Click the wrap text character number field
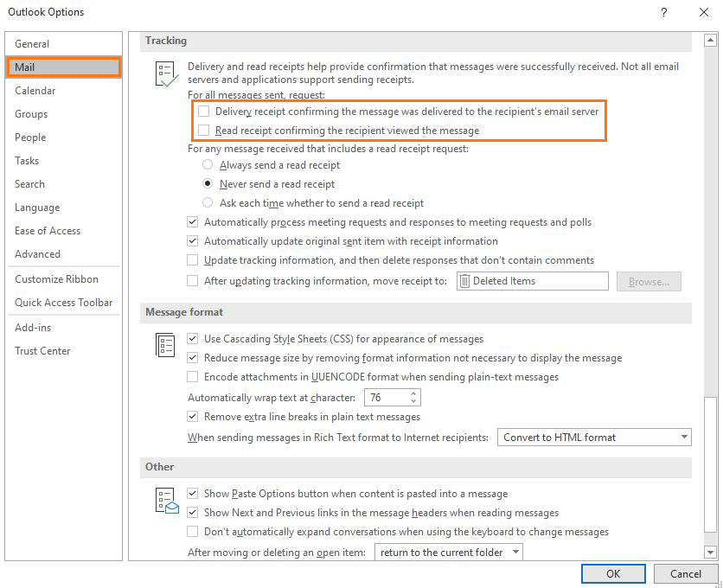Image resolution: width=723 pixels, height=588 pixels. coord(386,398)
